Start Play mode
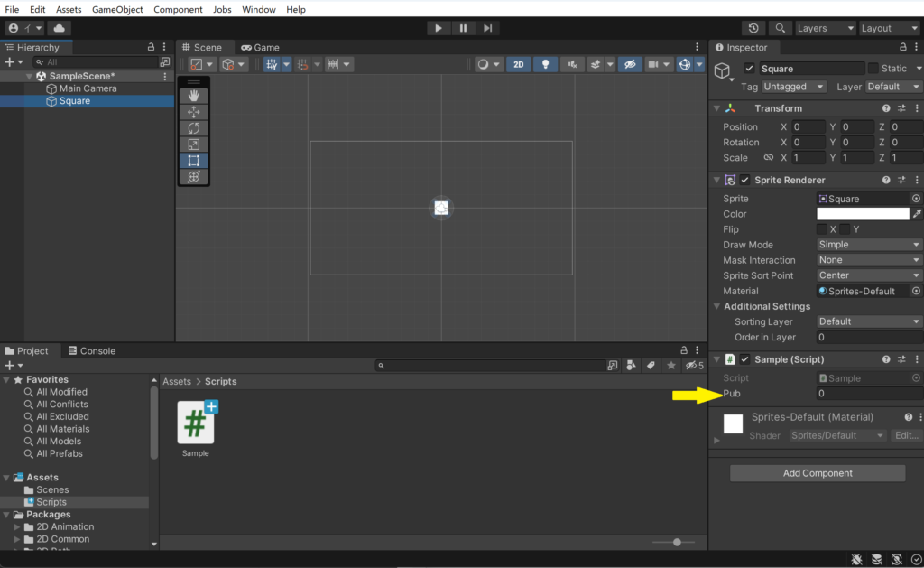Screen dimensions: 924x568 pyautogui.click(x=438, y=28)
